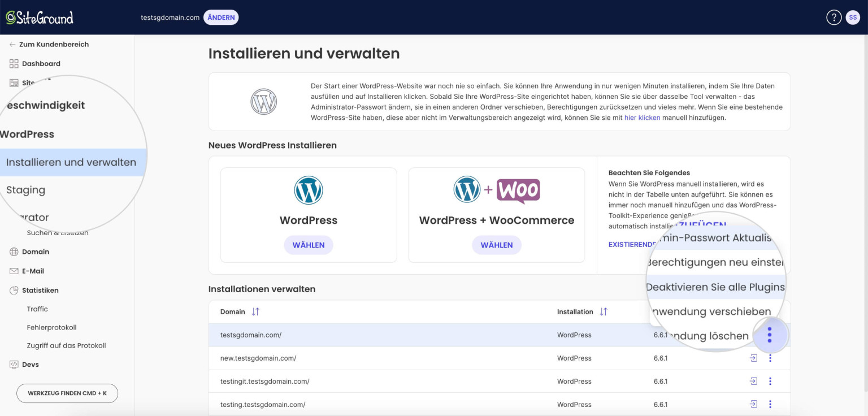Click WÄHLEN under the WordPress card
868x416 pixels.
point(309,245)
